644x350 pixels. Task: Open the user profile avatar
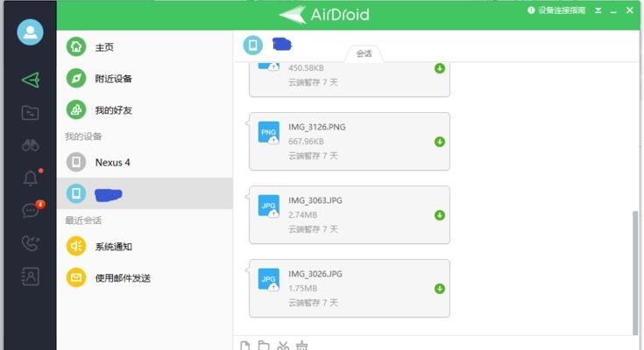[30, 32]
